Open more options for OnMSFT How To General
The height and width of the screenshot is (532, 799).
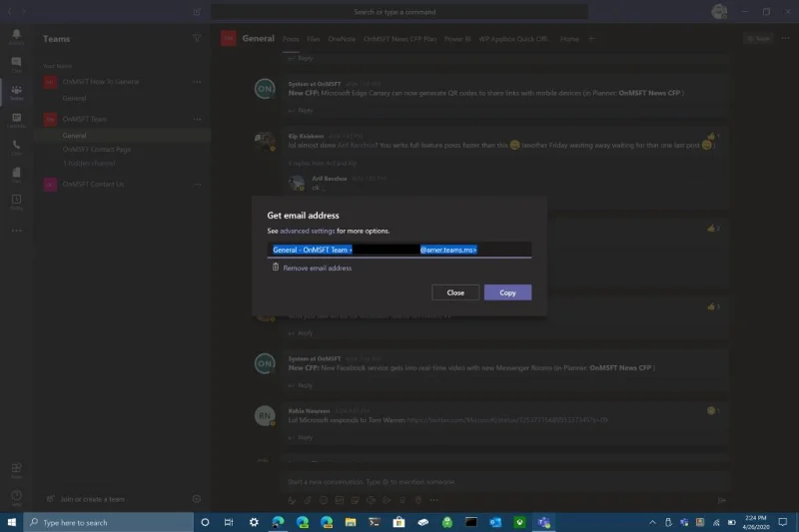(x=197, y=82)
